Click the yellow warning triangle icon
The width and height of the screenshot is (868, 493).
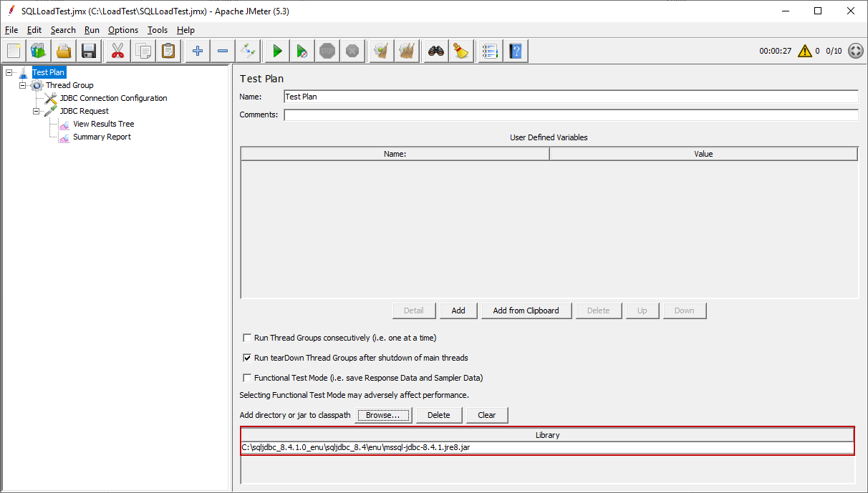click(805, 51)
